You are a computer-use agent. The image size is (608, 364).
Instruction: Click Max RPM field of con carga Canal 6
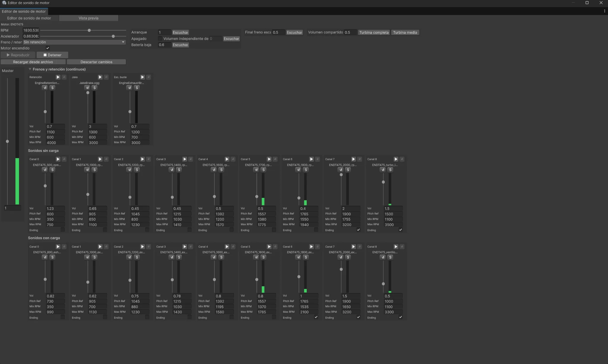coord(309,312)
